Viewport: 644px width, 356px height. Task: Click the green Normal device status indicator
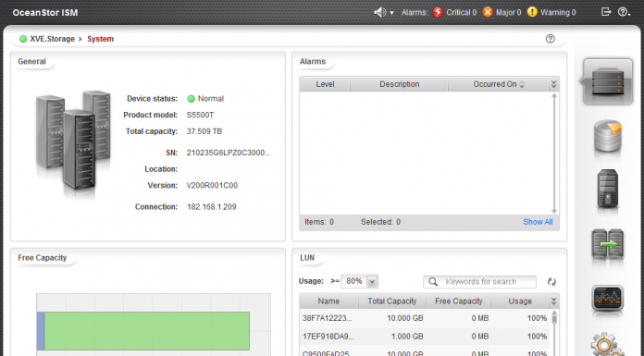pyautogui.click(x=191, y=99)
